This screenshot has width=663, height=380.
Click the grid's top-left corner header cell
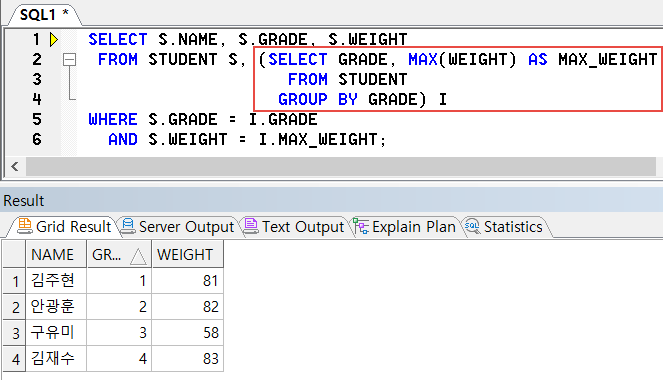coord(14,254)
